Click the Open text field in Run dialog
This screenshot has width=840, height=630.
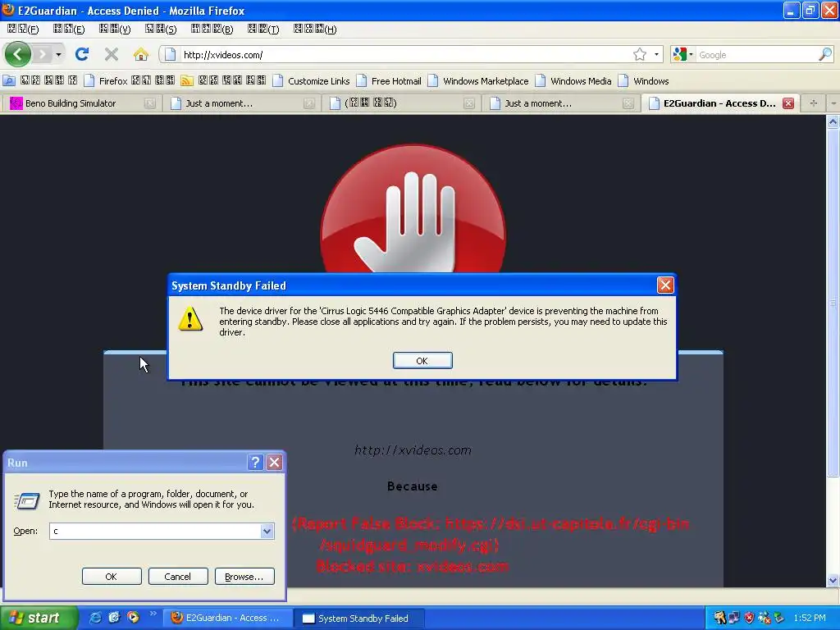[x=155, y=531]
